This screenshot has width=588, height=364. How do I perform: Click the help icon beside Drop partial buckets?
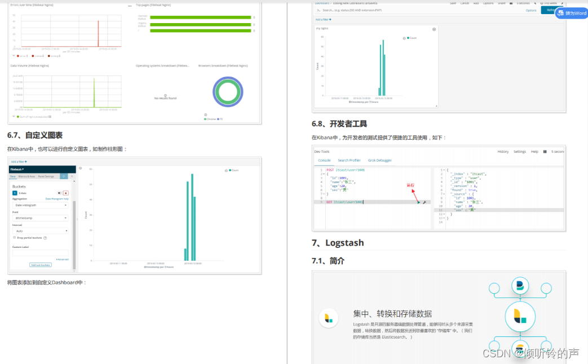click(45, 238)
